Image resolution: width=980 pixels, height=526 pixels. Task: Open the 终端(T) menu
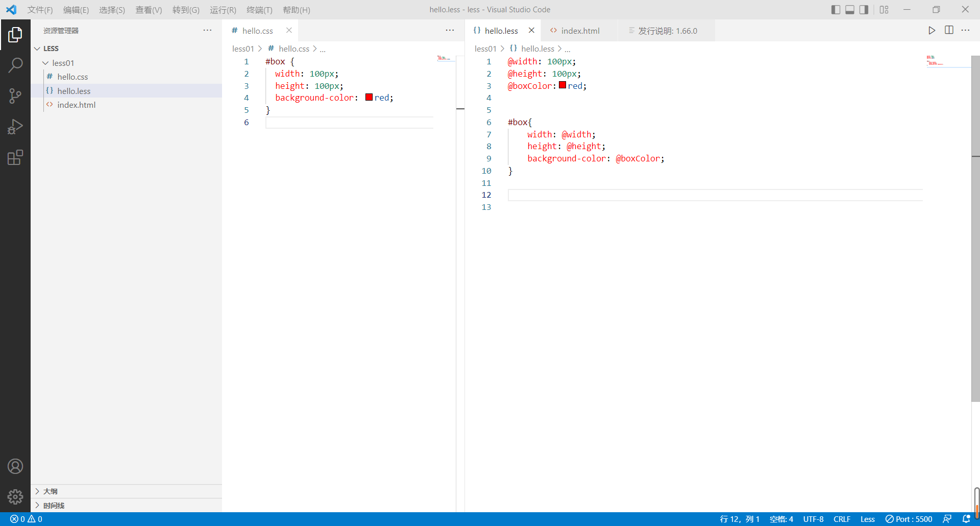(x=259, y=10)
